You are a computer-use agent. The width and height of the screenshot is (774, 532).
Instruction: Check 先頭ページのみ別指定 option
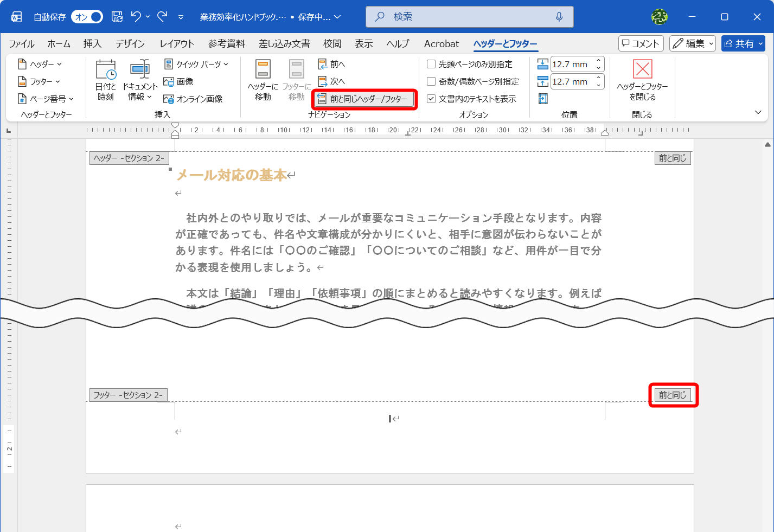coord(470,64)
